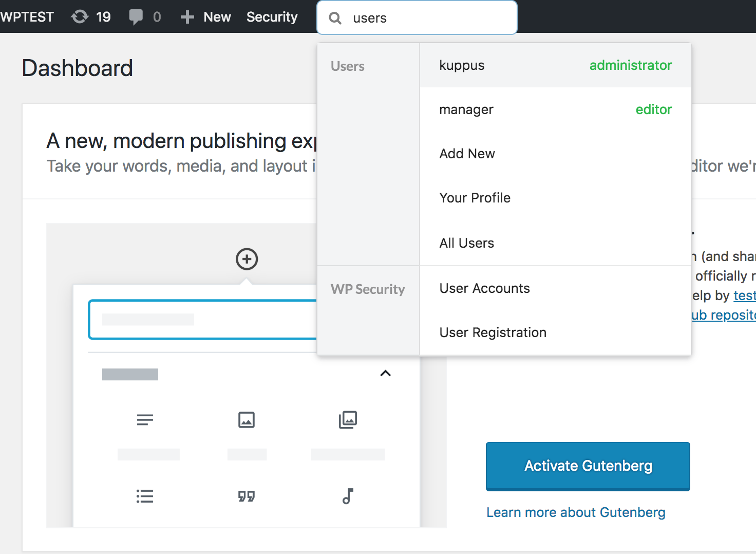Image resolution: width=756 pixels, height=554 pixels.
Task: Select the audio note block icon
Action: click(348, 496)
